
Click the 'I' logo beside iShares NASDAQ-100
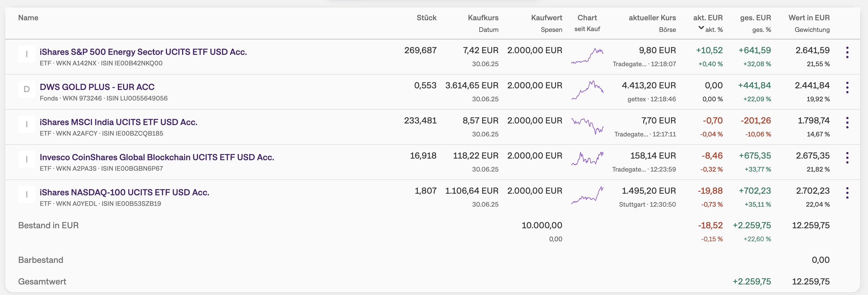[x=27, y=194]
